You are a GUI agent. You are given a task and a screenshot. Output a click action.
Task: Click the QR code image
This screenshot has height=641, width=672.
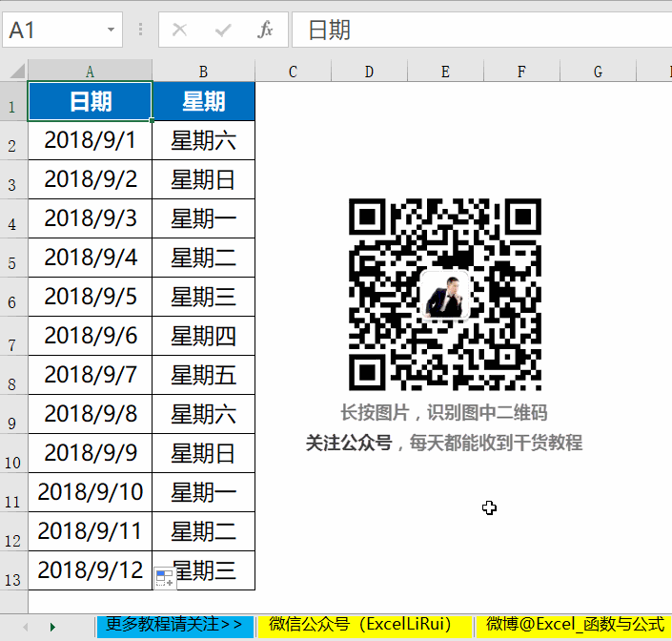tap(445, 295)
